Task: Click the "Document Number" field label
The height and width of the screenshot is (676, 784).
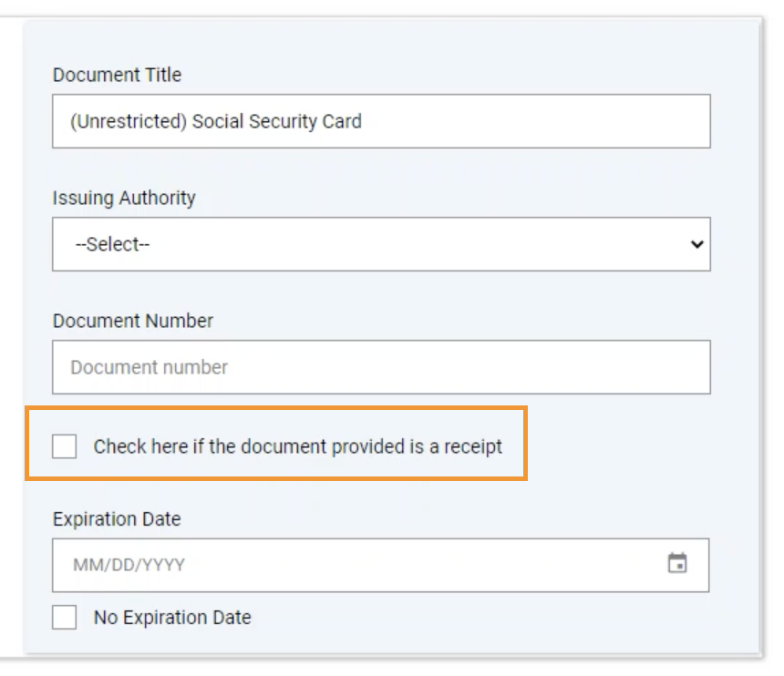Action: coord(132,321)
